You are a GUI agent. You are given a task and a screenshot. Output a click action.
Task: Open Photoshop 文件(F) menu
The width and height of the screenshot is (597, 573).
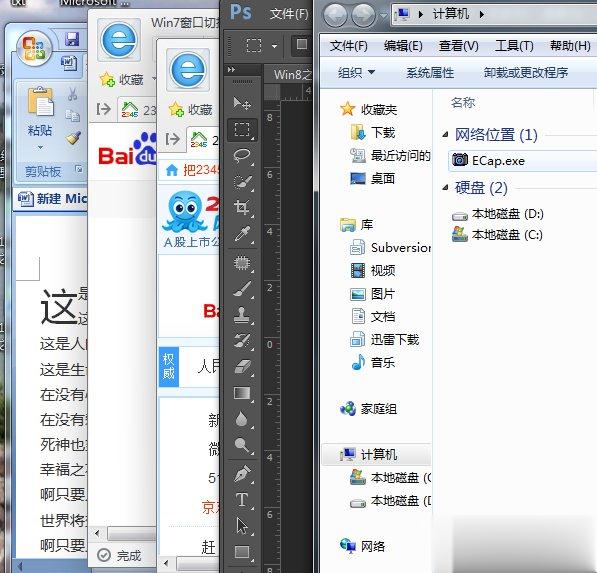(x=289, y=14)
